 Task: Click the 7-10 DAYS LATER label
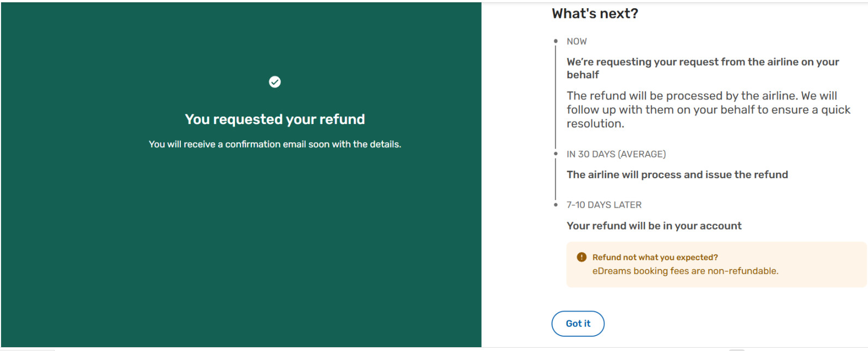pyautogui.click(x=604, y=205)
